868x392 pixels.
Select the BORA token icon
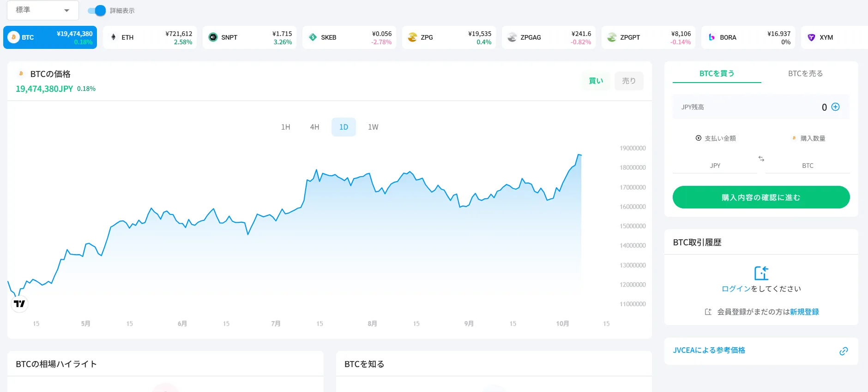[711, 37]
